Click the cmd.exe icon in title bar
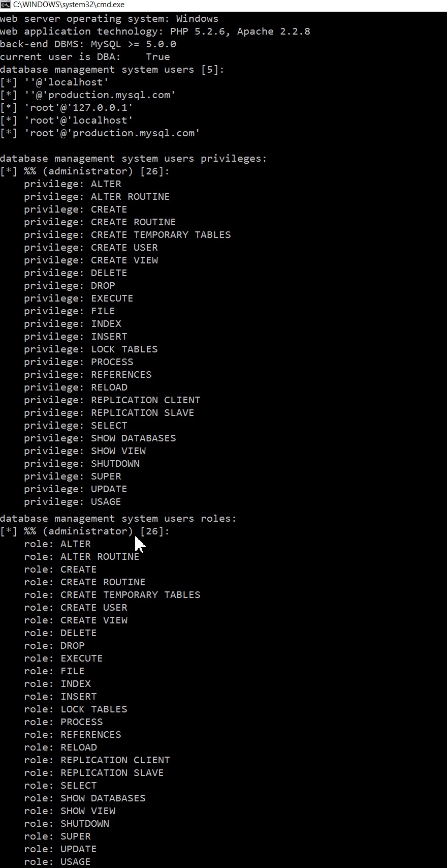Image resolution: width=447 pixels, height=868 pixels. [x=6, y=5]
